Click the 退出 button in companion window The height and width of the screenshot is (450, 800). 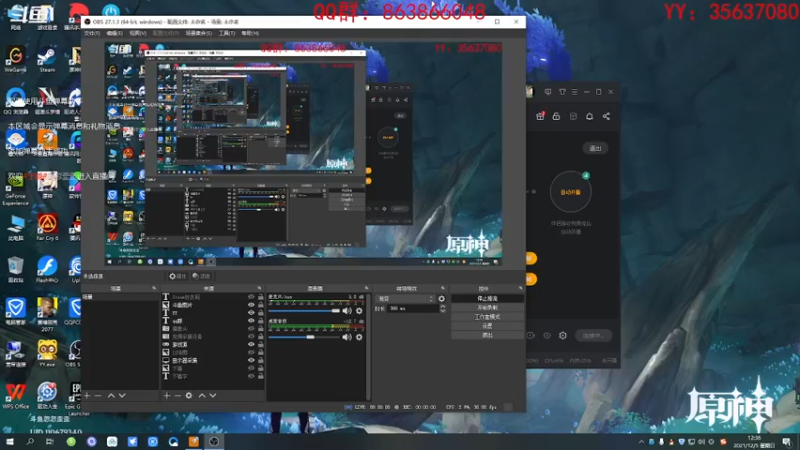(x=595, y=148)
